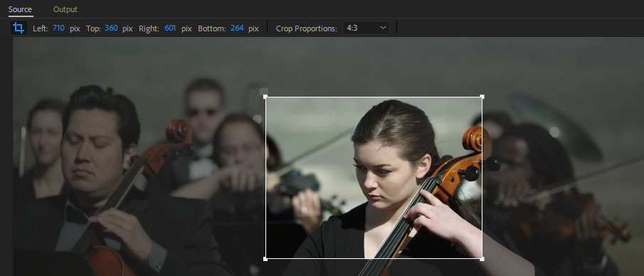
Task: Open the Crop Proportions 4:3 dropdown
Action: pyautogui.click(x=366, y=28)
